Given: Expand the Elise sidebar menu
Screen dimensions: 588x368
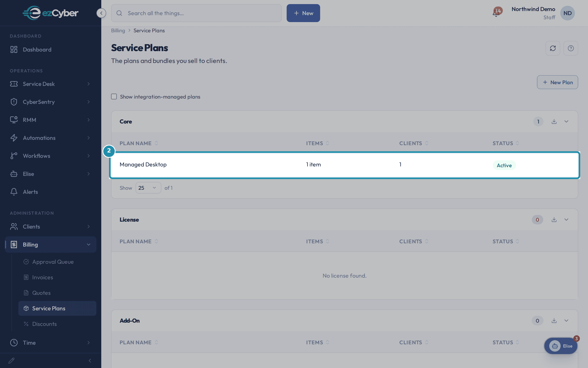Looking at the screenshot, I should (51, 174).
